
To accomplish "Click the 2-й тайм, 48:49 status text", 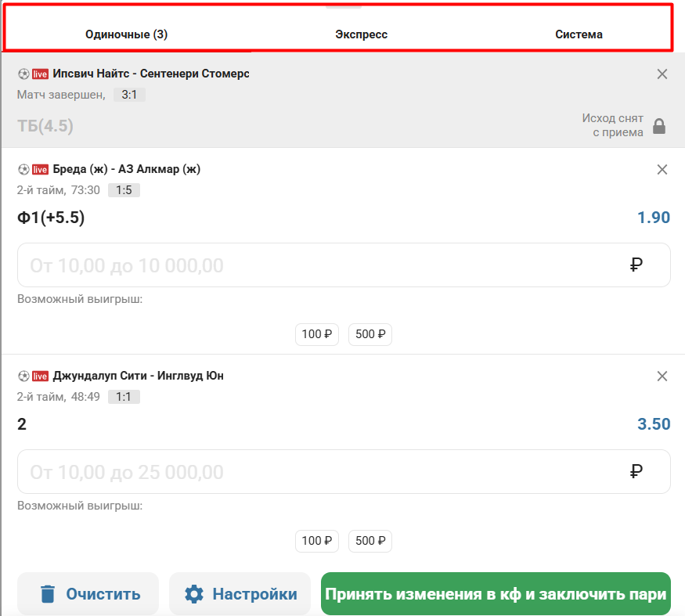I will click(59, 397).
